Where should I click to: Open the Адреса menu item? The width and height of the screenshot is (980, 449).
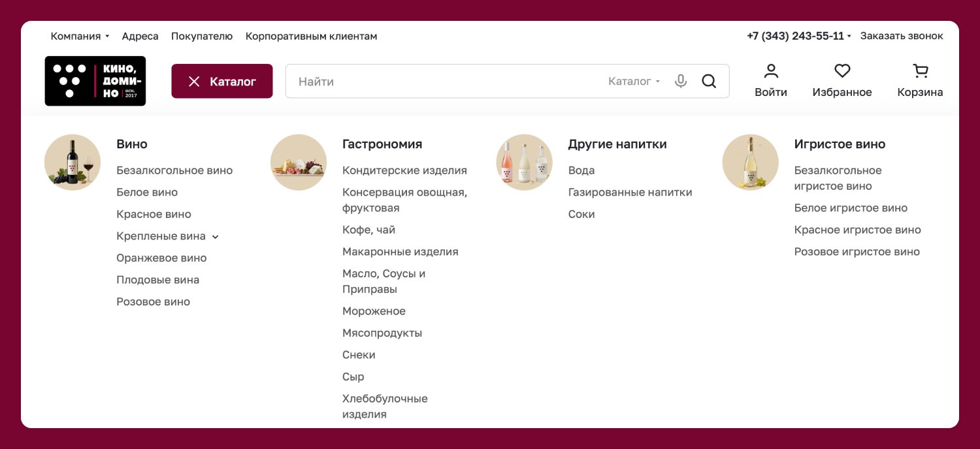pos(140,36)
